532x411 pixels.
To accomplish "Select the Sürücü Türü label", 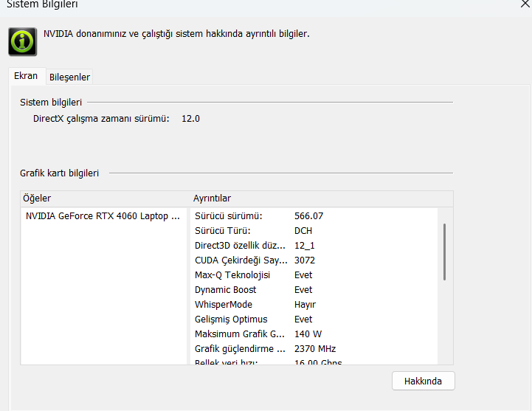I will 223,231.
